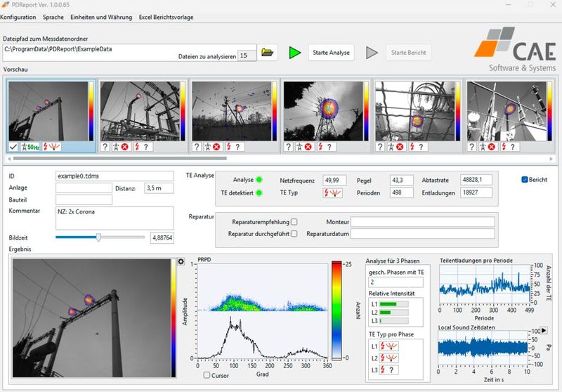Click the result image color scale bar
The width and height of the screenshot is (562, 392).
point(174,318)
